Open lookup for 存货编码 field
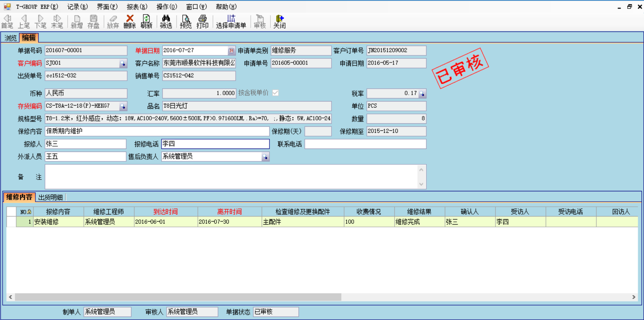This screenshot has width=644, height=320. click(123, 106)
